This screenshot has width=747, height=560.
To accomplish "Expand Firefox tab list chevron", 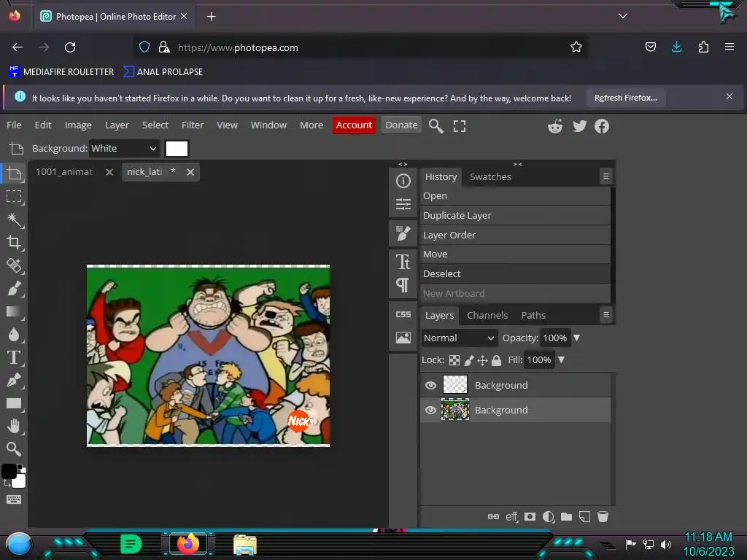I will coord(623,16).
